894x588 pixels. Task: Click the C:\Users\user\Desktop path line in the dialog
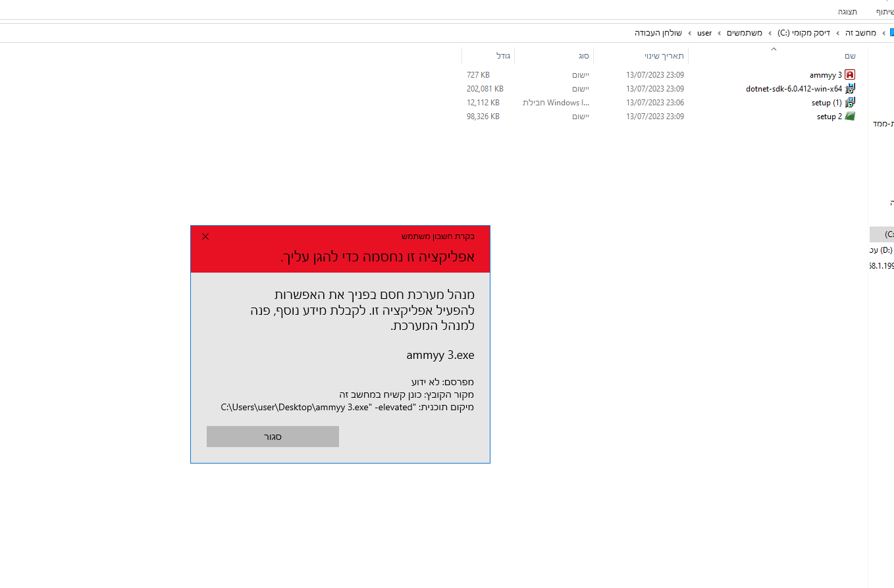coord(348,407)
